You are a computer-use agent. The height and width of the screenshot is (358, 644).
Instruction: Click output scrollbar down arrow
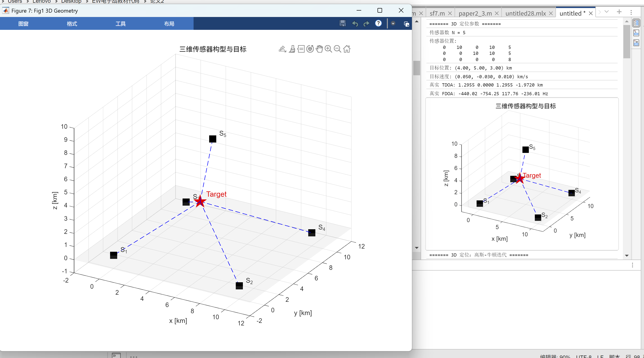627,255
